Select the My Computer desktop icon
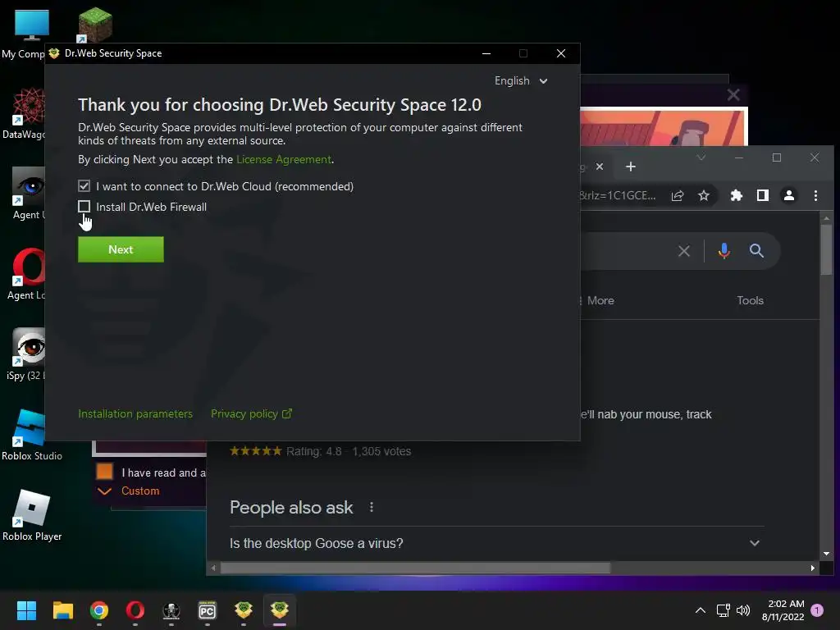The width and height of the screenshot is (840, 630). (27, 33)
